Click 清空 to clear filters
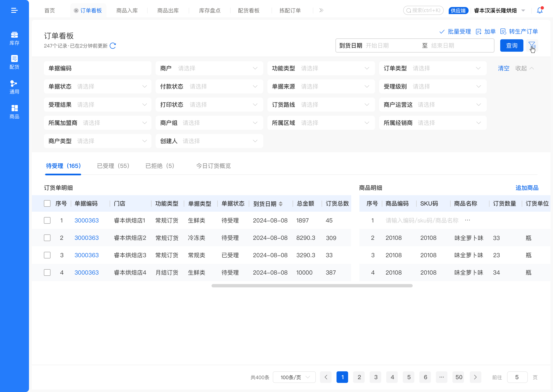 504,68
